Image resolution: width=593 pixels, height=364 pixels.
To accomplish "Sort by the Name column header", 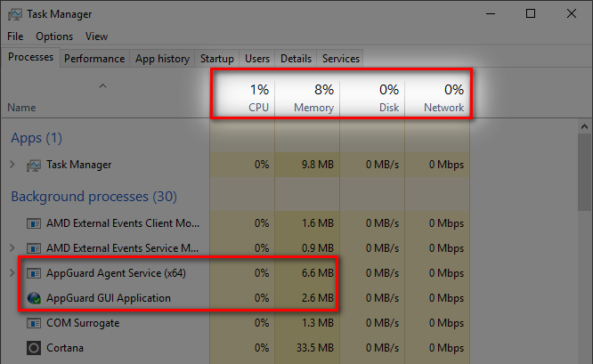I will pos(21,108).
